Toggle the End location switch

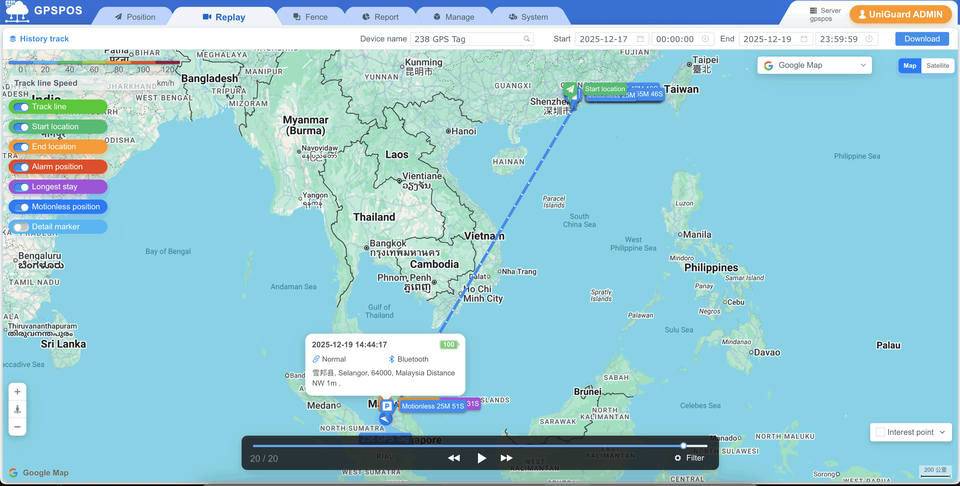coord(21,147)
